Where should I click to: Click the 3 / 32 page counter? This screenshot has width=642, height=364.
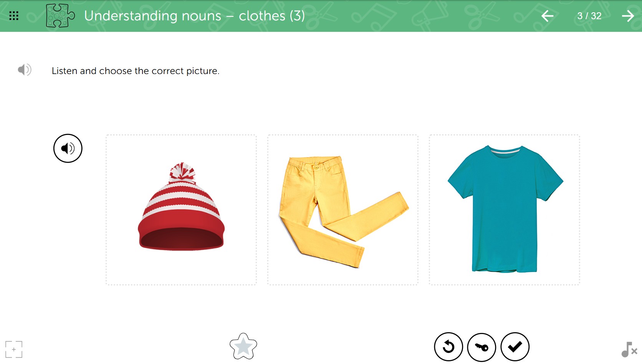pyautogui.click(x=589, y=16)
